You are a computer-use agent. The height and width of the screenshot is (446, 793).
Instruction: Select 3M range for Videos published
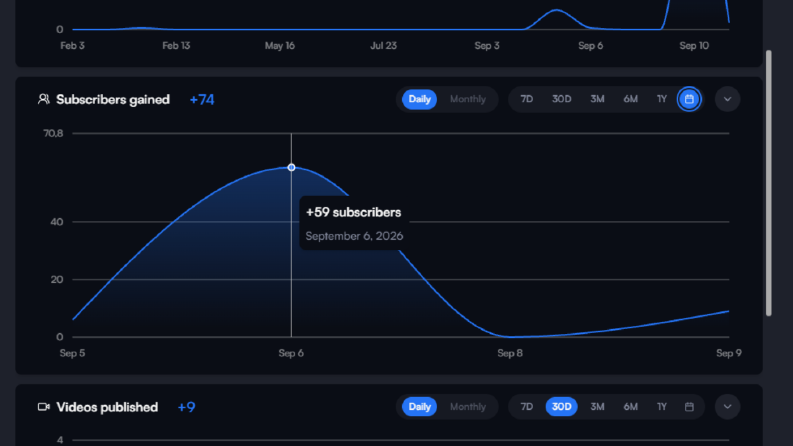pyautogui.click(x=597, y=407)
